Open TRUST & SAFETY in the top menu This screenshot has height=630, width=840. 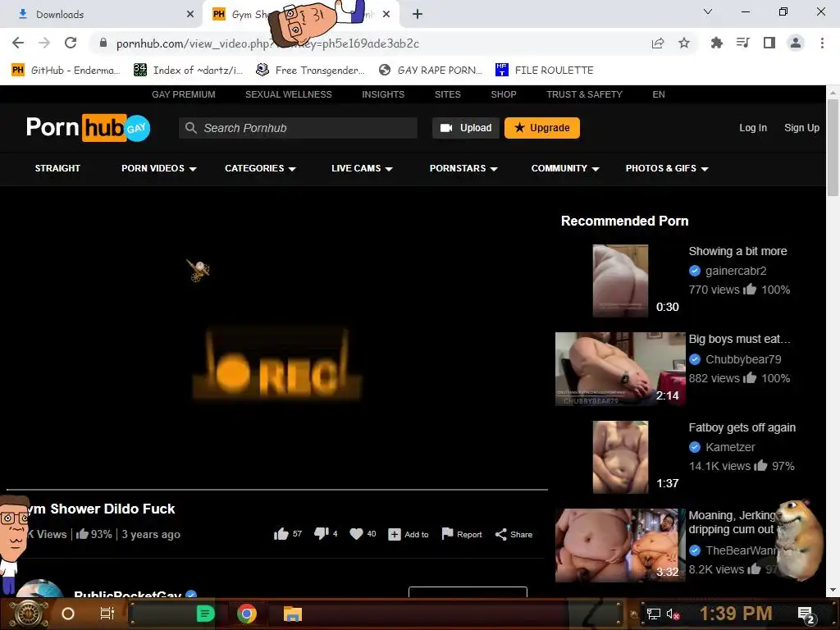click(584, 94)
